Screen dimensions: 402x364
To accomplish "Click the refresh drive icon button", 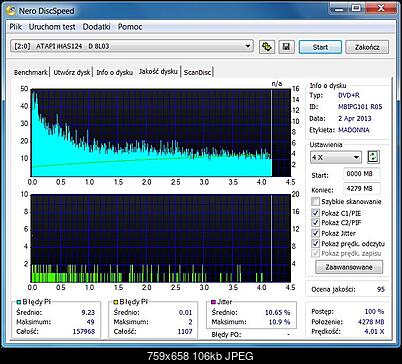I will (267, 47).
